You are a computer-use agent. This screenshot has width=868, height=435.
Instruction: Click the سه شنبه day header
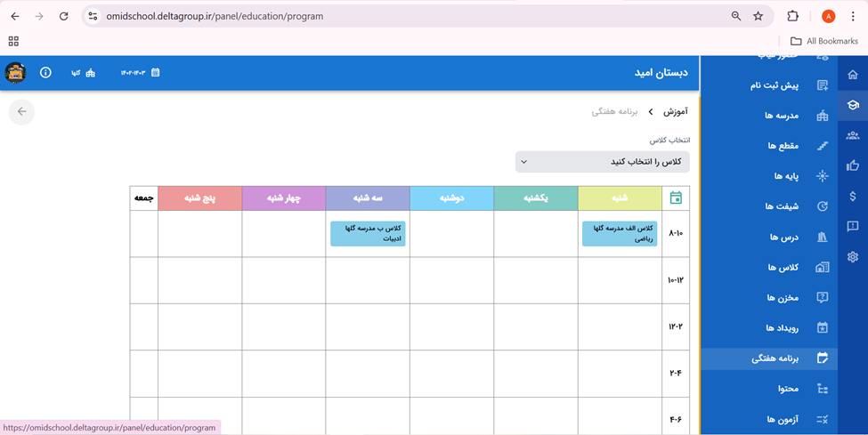[x=368, y=198]
